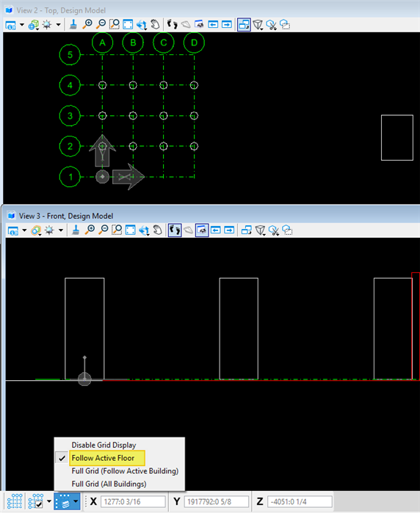Activate Pan View hand icon in View 3

158,230
